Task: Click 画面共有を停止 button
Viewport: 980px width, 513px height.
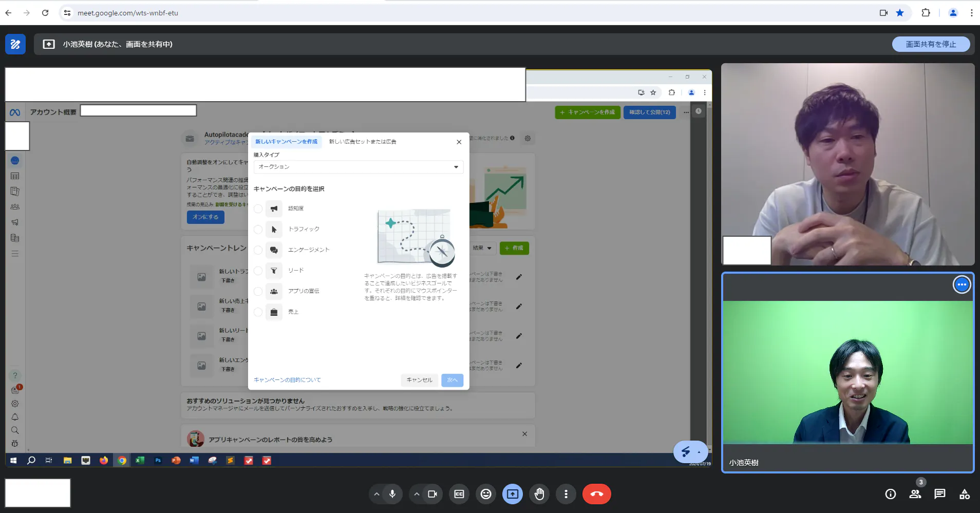Action: [930, 44]
